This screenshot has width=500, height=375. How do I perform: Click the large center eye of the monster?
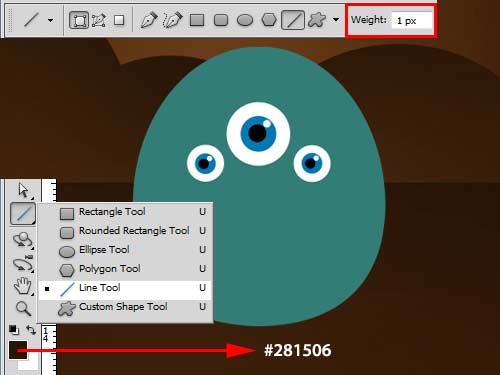coord(258,134)
